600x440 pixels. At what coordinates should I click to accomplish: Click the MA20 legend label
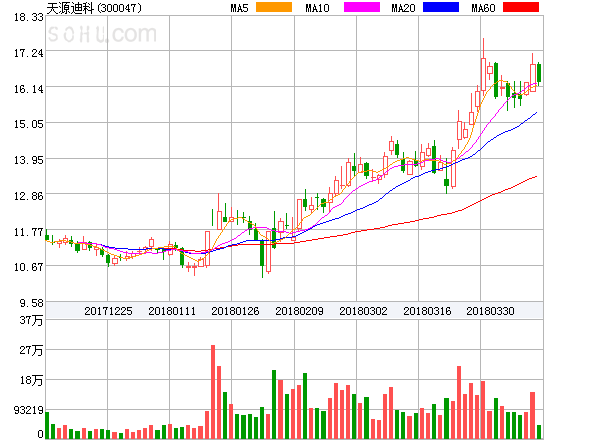[403, 8]
